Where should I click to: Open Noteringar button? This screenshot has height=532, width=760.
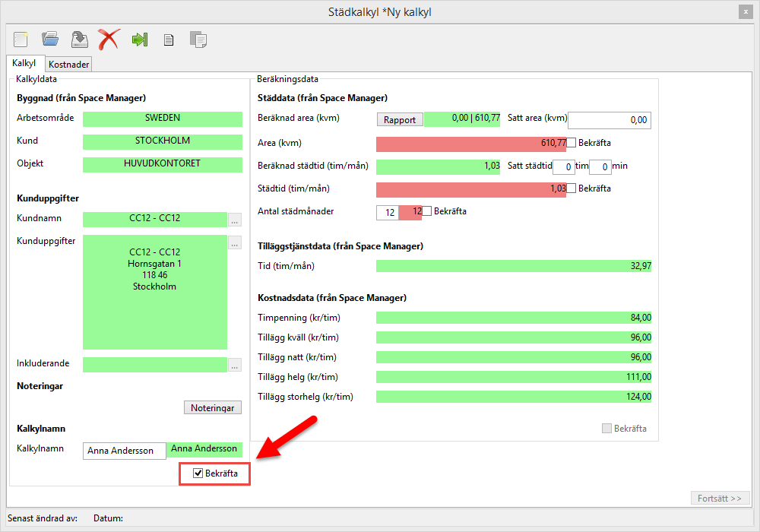pyautogui.click(x=212, y=408)
